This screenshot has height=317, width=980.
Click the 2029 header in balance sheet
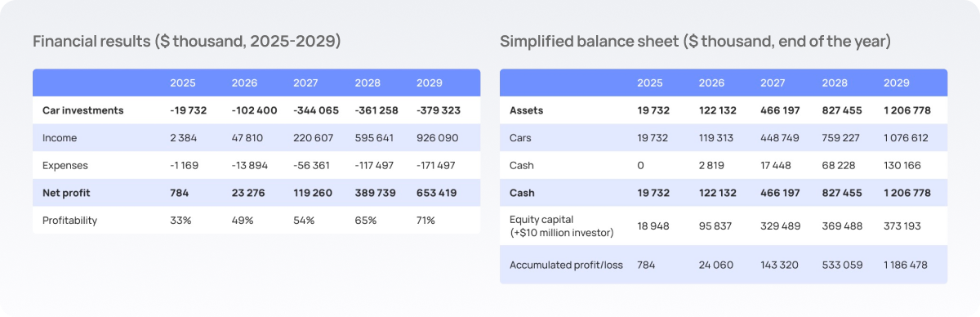pyautogui.click(x=896, y=83)
